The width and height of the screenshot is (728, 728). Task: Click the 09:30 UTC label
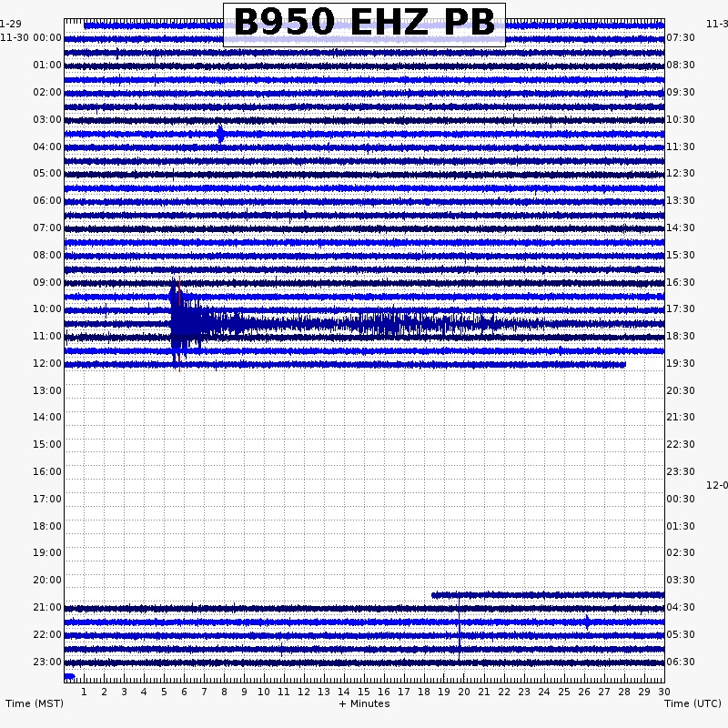pos(681,92)
